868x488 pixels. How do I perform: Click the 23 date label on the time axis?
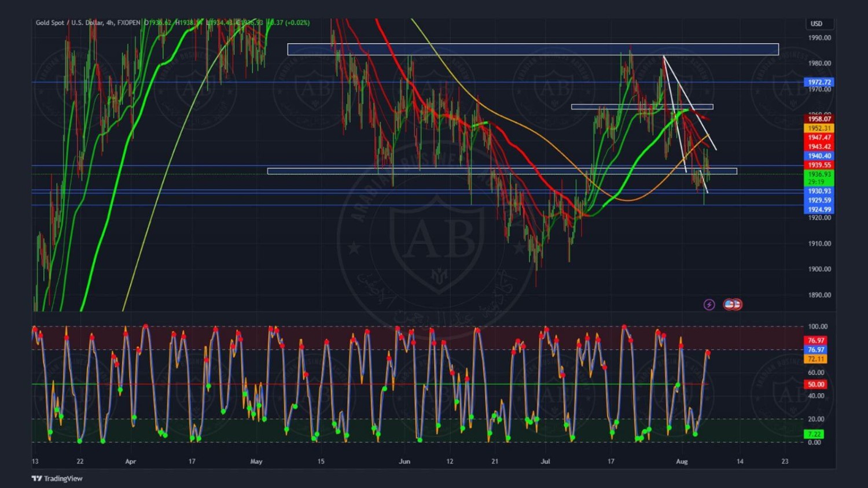click(x=785, y=461)
